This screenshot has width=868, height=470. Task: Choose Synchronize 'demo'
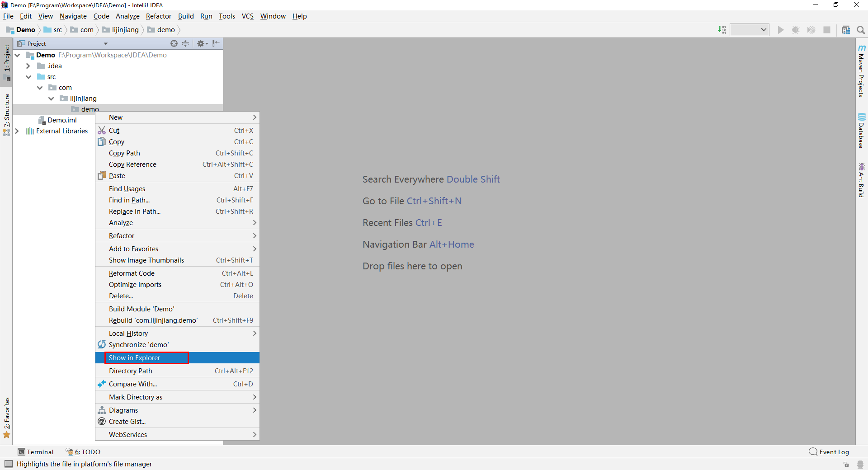point(177,345)
